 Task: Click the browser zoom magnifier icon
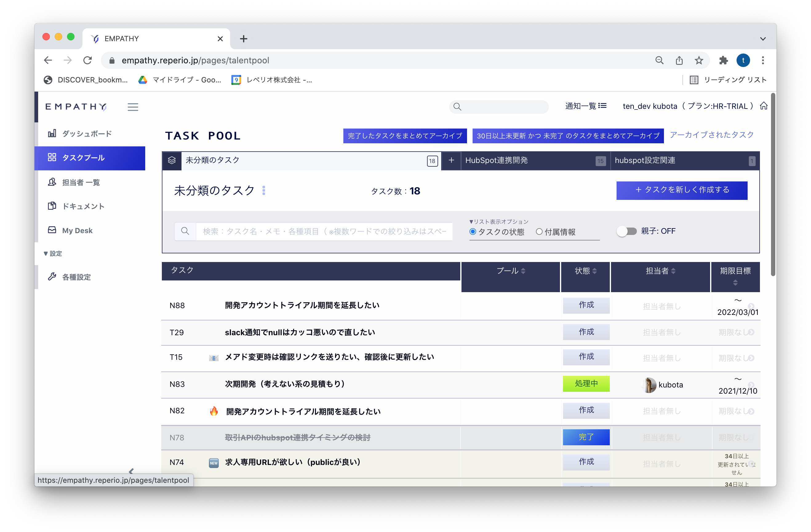coord(659,60)
